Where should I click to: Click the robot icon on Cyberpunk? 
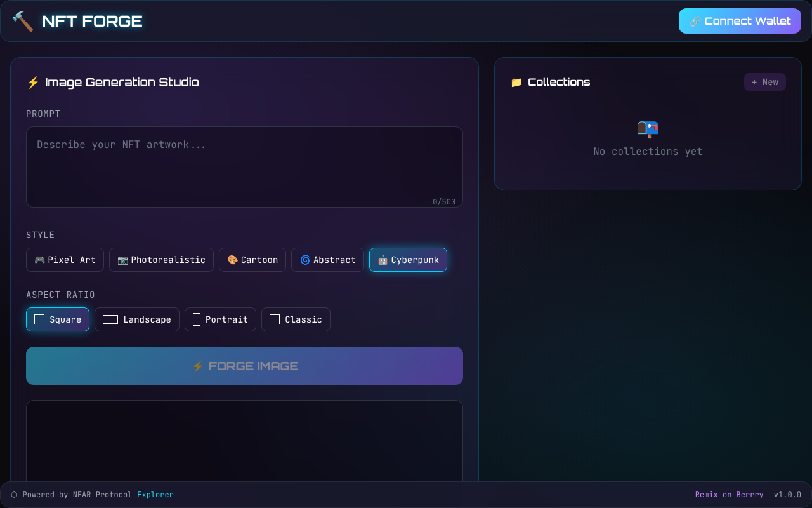pos(383,260)
